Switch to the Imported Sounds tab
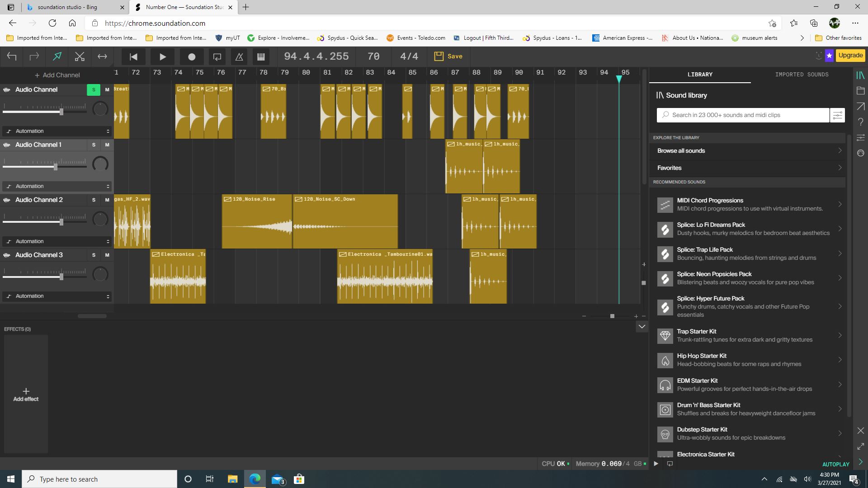Image resolution: width=868 pixels, height=488 pixels. click(802, 75)
